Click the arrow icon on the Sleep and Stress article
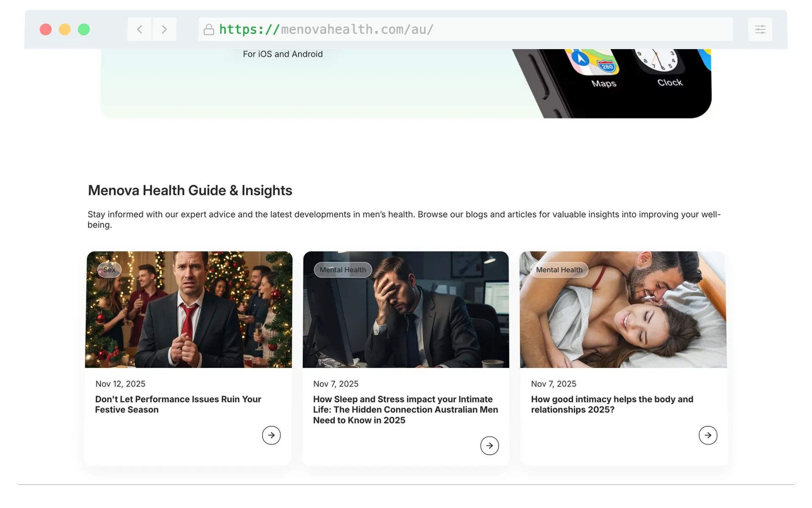This screenshot has height=508, width=812. pos(489,445)
